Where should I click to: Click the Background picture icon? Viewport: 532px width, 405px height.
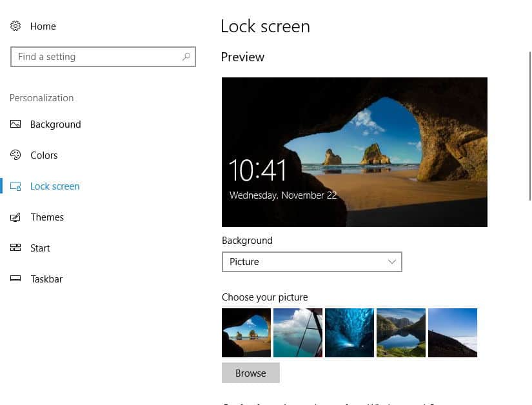coord(15,124)
